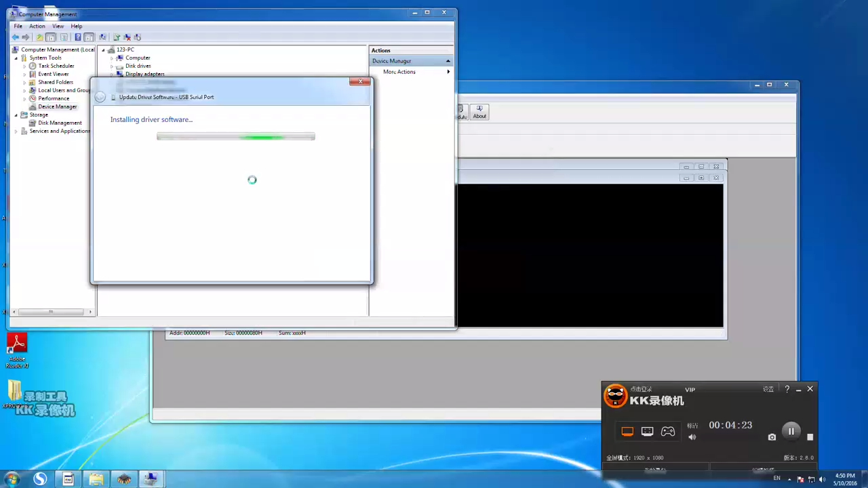Open Adobe Reader XI desktop shortcut
868x488 pixels.
pos(17,350)
